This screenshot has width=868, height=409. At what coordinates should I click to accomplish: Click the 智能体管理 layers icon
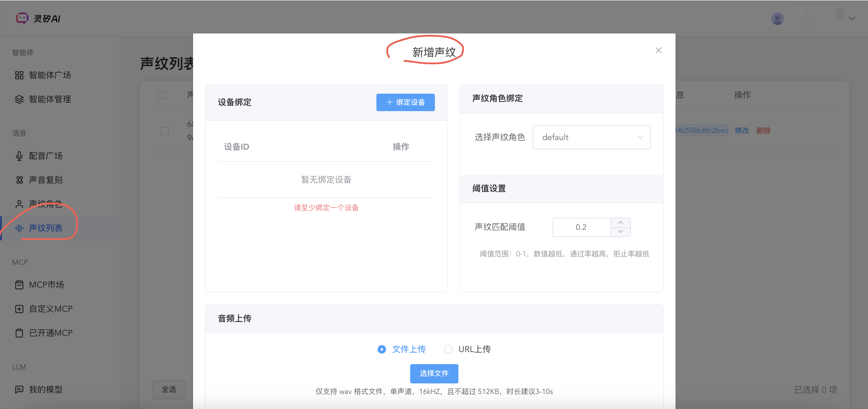coord(19,99)
